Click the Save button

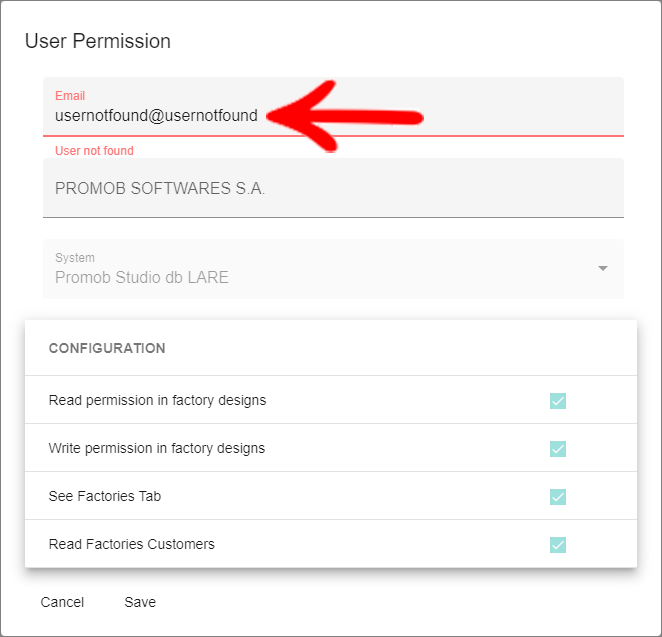coord(140,602)
